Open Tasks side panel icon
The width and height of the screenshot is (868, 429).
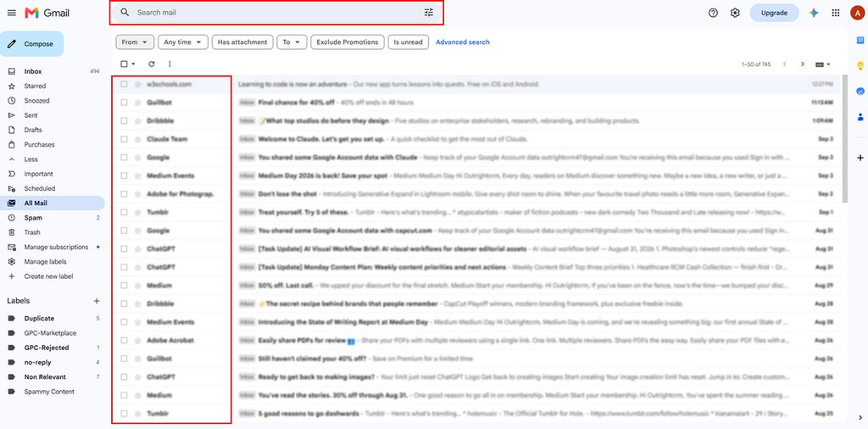click(860, 91)
